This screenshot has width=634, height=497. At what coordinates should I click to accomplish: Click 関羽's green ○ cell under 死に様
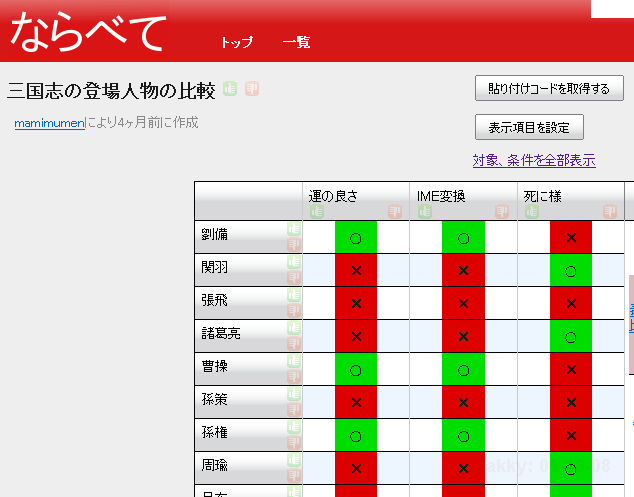pos(571,270)
